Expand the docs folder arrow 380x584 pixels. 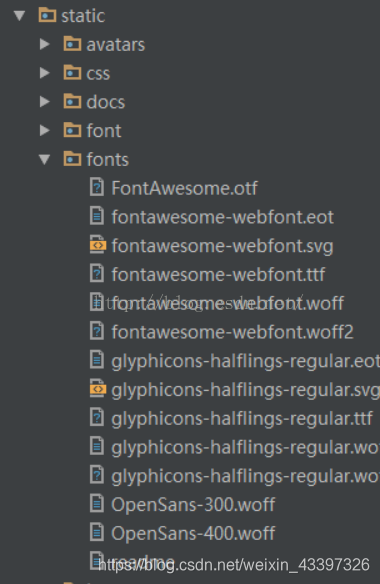click(45, 102)
